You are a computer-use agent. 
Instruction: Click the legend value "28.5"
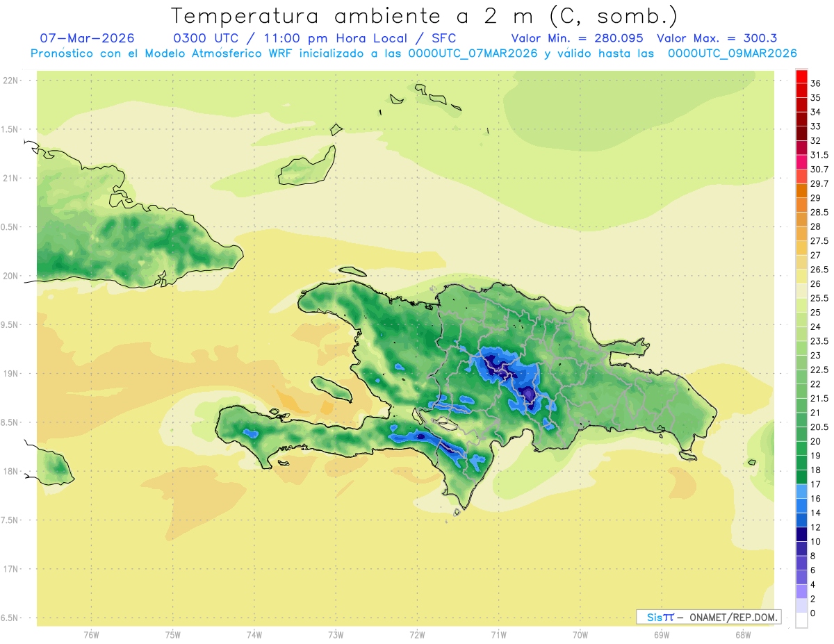point(819,212)
